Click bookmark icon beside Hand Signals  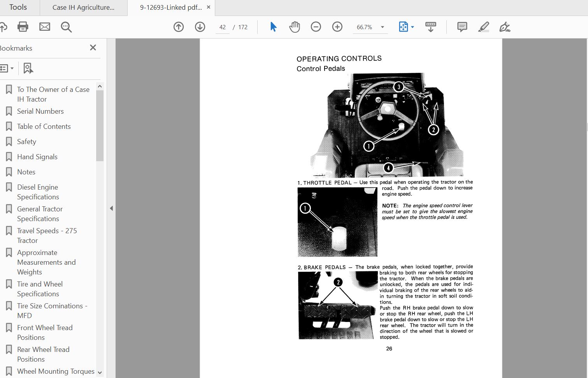pyautogui.click(x=9, y=157)
